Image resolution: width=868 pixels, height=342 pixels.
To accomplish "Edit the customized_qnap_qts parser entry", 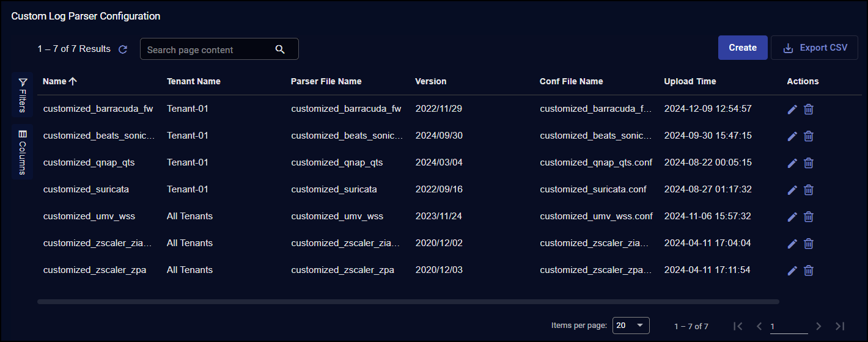I will (x=792, y=163).
